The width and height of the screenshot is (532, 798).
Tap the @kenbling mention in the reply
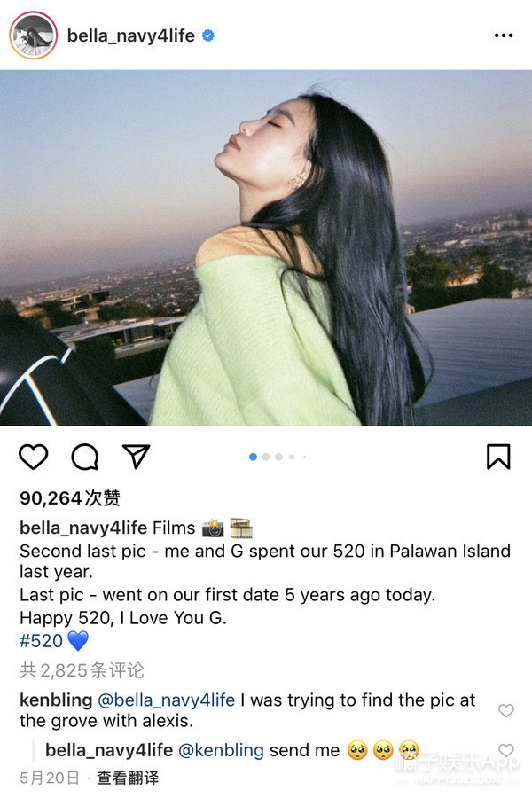221,750
